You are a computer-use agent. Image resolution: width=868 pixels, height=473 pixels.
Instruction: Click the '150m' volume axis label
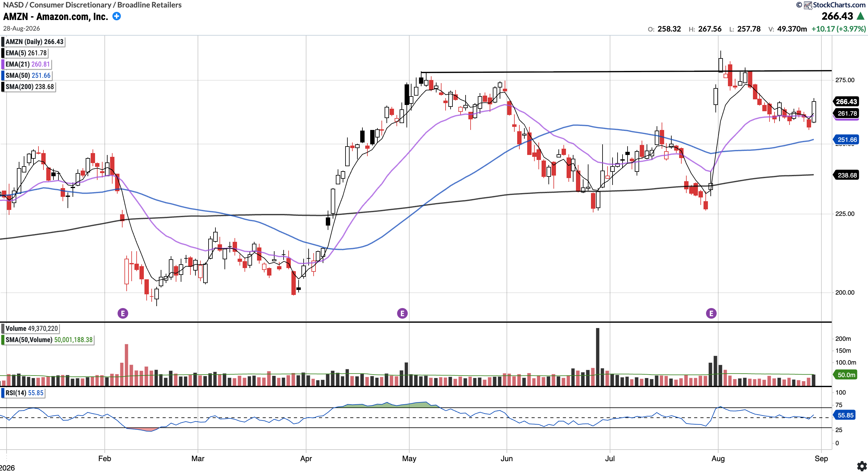[843, 351]
